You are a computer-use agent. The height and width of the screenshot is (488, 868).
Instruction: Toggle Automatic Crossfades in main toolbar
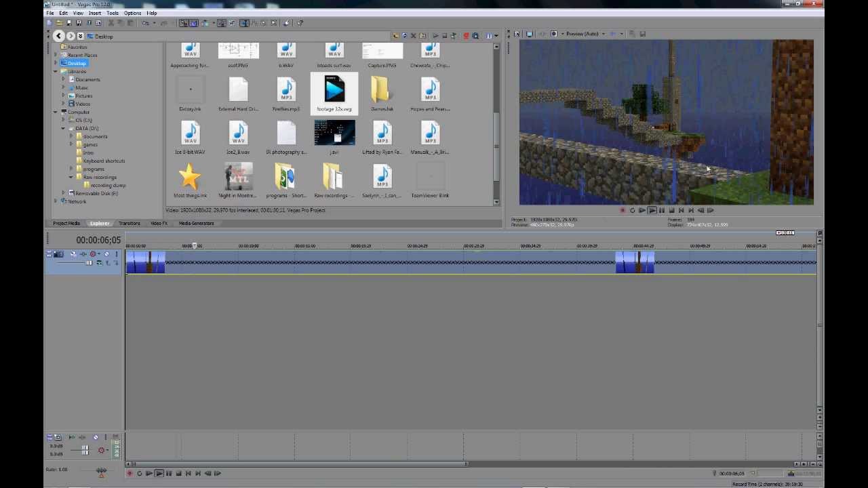coord(193,23)
